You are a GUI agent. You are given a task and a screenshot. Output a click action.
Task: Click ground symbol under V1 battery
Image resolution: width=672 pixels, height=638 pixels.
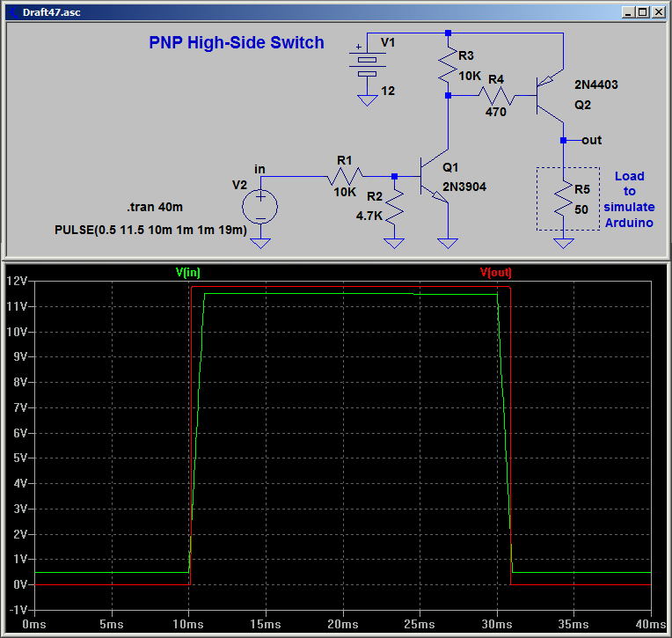tap(368, 100)
